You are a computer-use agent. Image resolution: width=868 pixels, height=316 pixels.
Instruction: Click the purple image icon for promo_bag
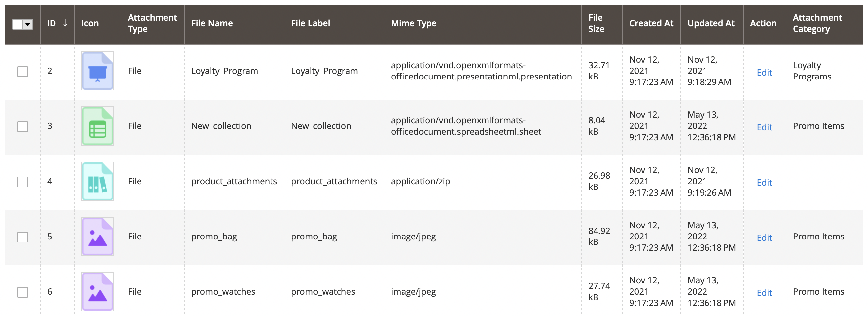click(97, 237)
